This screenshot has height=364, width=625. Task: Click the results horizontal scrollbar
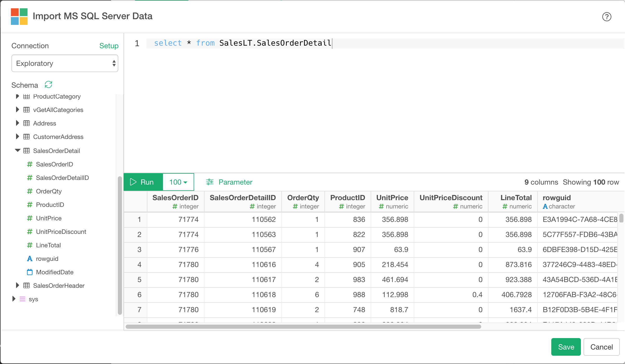pyautogui.click(x=303, y=327)
